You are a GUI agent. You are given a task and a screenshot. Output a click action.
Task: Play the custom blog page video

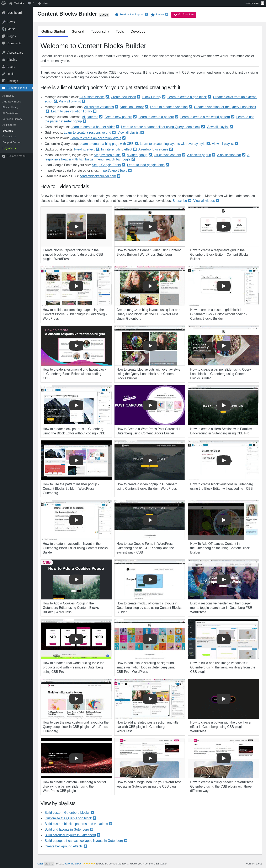pyautogui.click(x=76, y=286)
